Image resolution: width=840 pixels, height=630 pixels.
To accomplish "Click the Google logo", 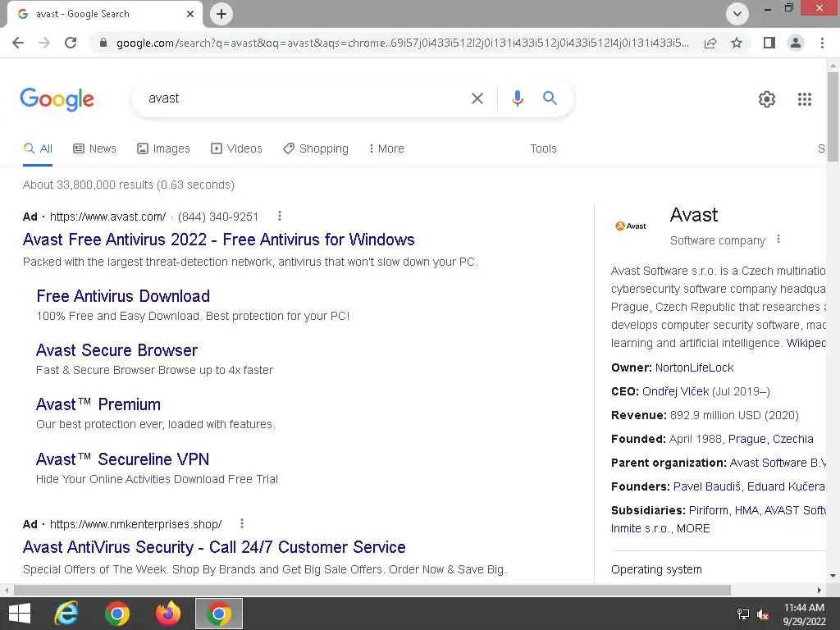I will (x=57, y=99).
